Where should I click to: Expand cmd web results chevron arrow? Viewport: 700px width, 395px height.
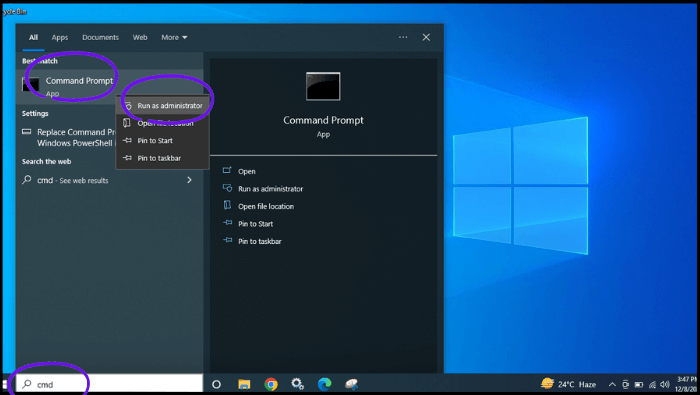[189, 180]
